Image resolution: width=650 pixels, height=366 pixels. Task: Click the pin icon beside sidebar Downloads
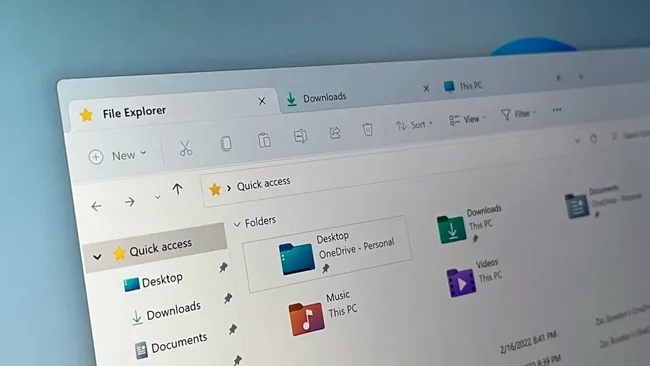[228, 298]
